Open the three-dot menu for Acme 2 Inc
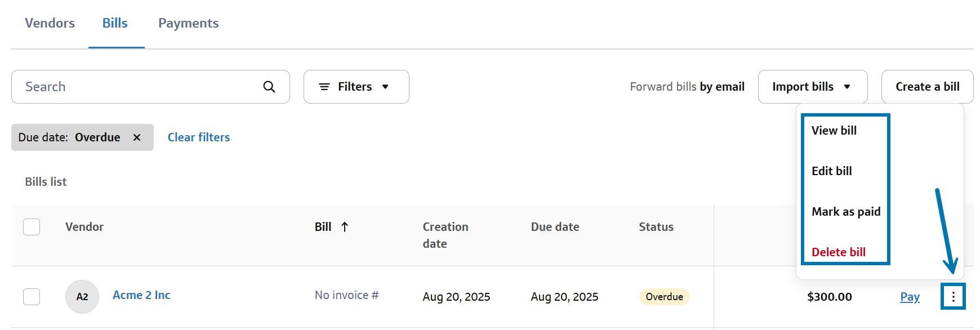Image resolution: width=980 pixels, height=330 pixels. point(953,297)
